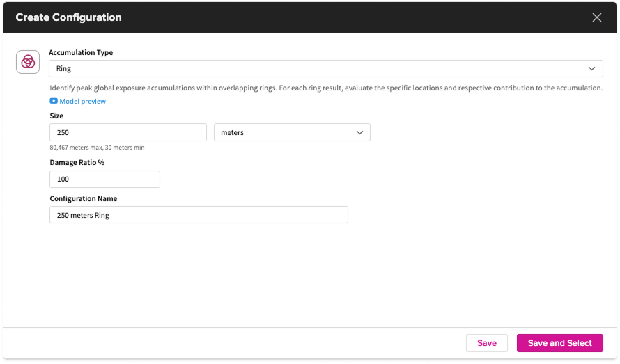Expand the Accumulation Type chevron arrow
This screenshot has height=364, width=620.
(591, 68)
